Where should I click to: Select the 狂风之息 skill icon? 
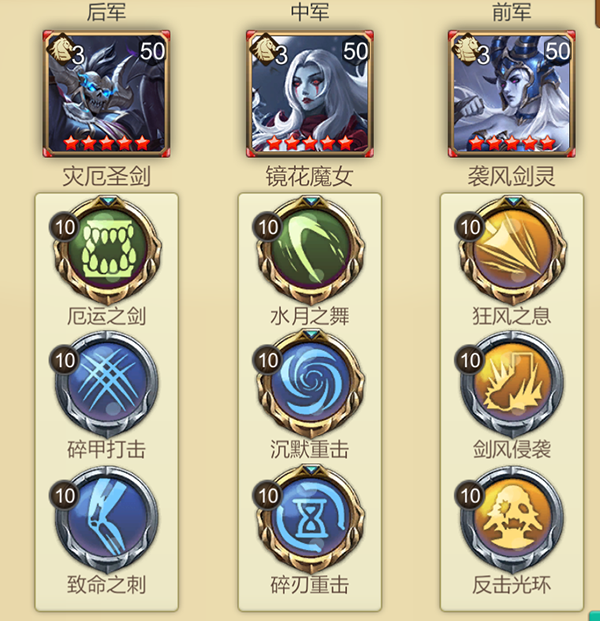click(512, 250)
